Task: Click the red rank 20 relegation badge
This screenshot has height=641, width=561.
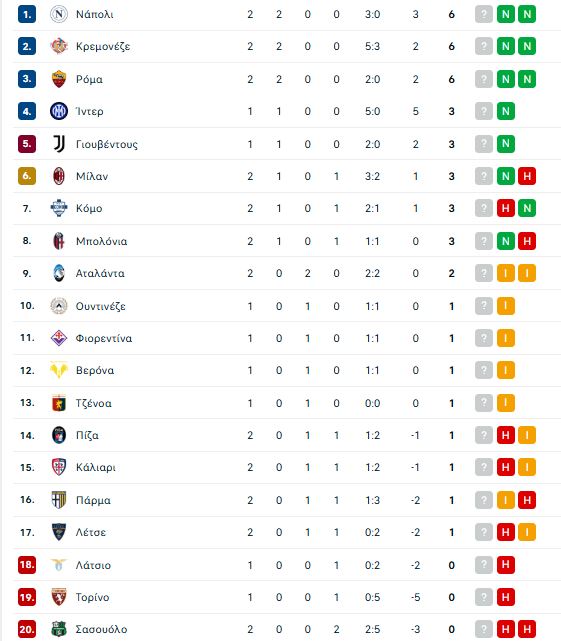Action: click(27, 629)
